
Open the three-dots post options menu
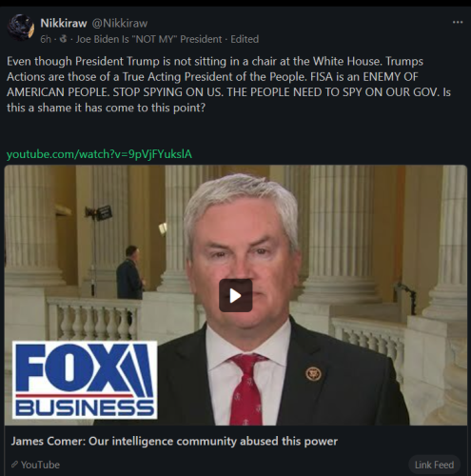click(458, 22)
